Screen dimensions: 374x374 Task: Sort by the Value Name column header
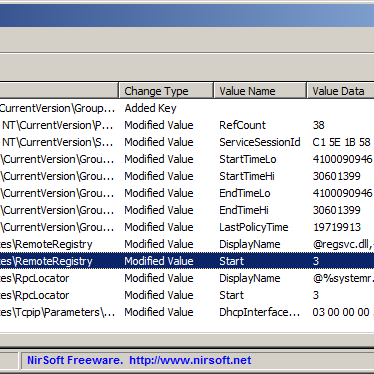point(260,91)
